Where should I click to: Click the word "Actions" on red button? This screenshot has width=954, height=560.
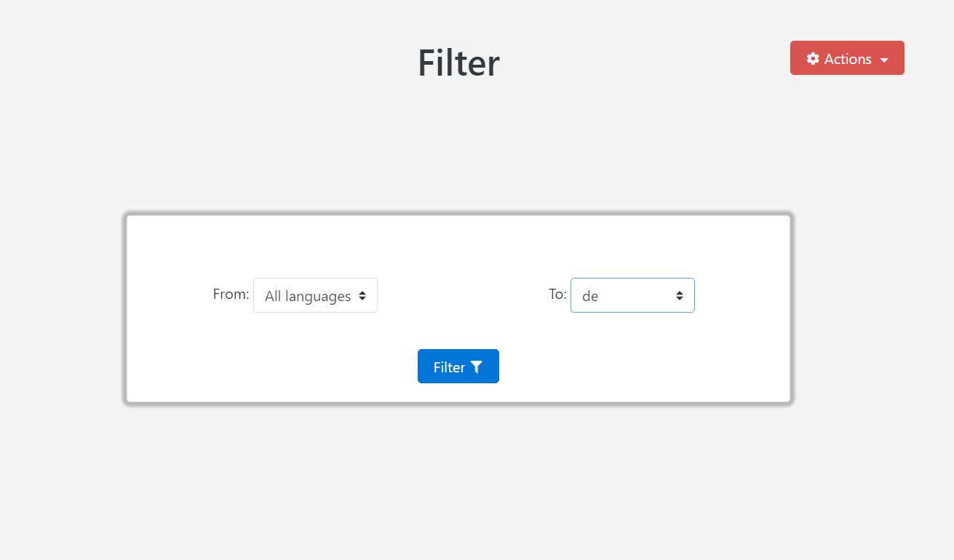(x=848, y=59)
